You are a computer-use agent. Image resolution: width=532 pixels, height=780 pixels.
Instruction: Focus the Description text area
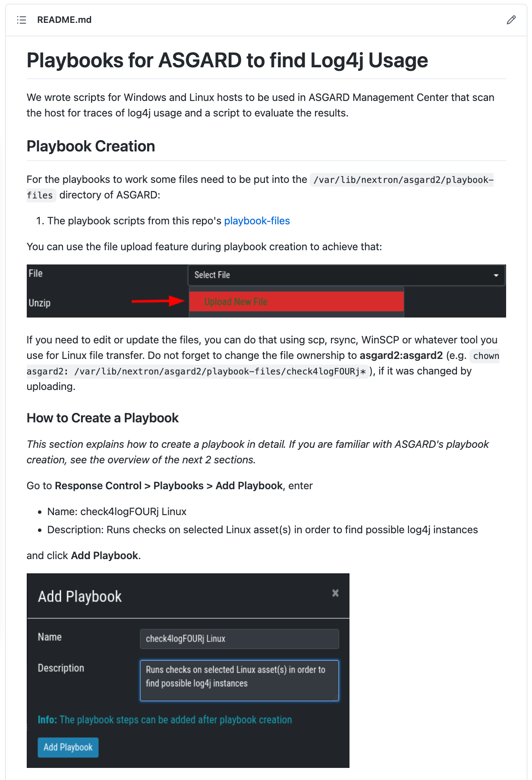(239, 680)
